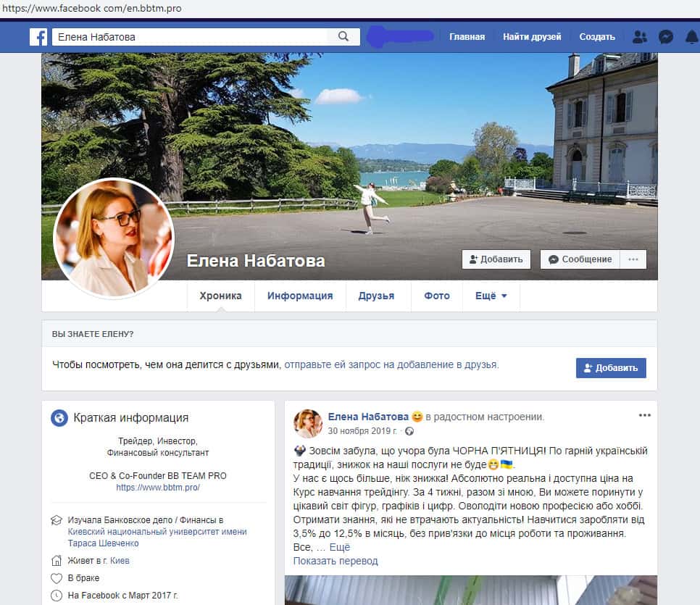Click the post author's small avatar
The height and width of the screenshot is (605, 700).
pos(307,423)
